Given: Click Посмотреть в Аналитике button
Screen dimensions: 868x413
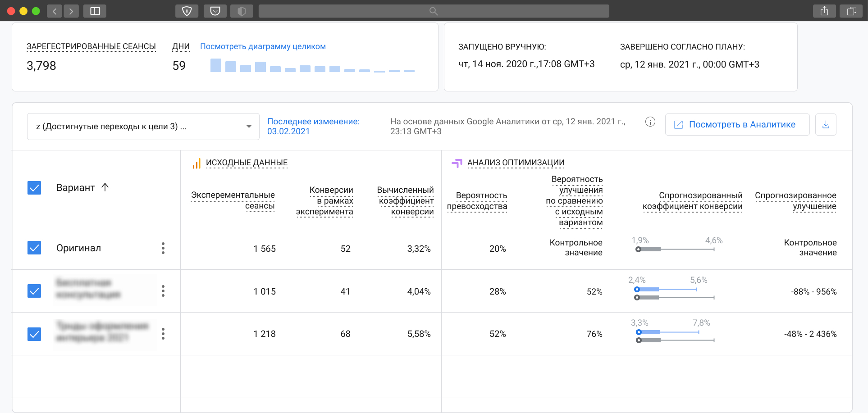Looking at the screenshot, I should 737,125.
